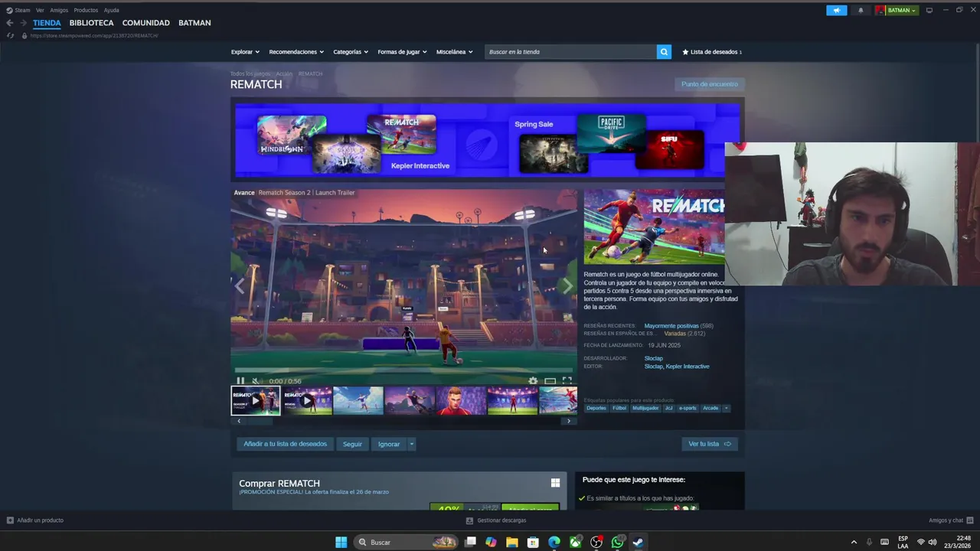This screenshot has height=551, width=980.
Task: Open Gestionar descargas
Action: 496,520
